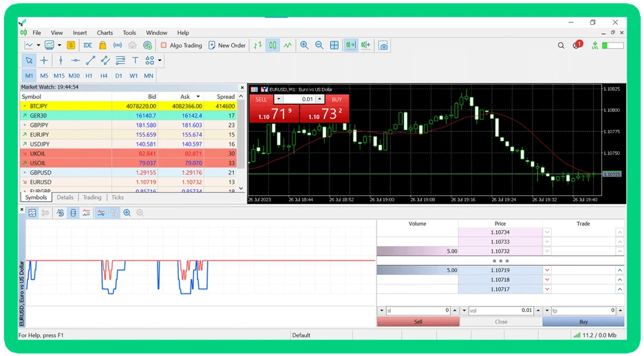Switch to the Trading tab
The image size is (644, 356).
(92, 198)
